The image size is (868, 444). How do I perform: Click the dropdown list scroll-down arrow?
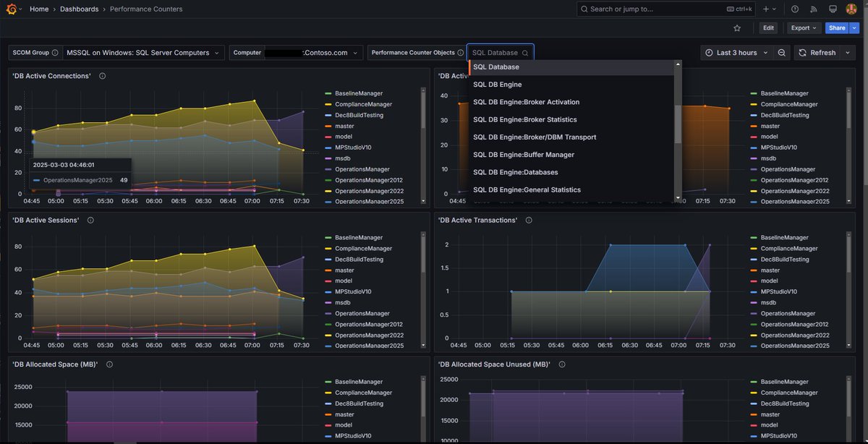[x=678, y=197]
